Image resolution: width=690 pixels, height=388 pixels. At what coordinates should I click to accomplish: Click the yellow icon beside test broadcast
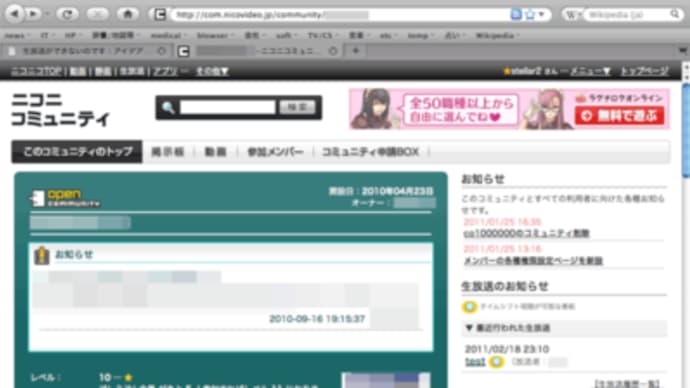tap(496, 362)
